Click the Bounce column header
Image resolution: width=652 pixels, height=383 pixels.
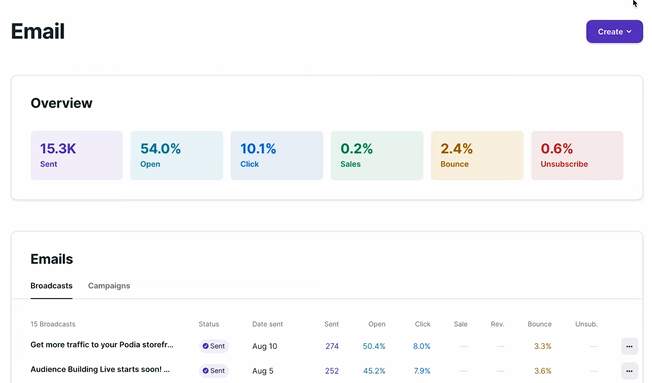click(539, 324)
